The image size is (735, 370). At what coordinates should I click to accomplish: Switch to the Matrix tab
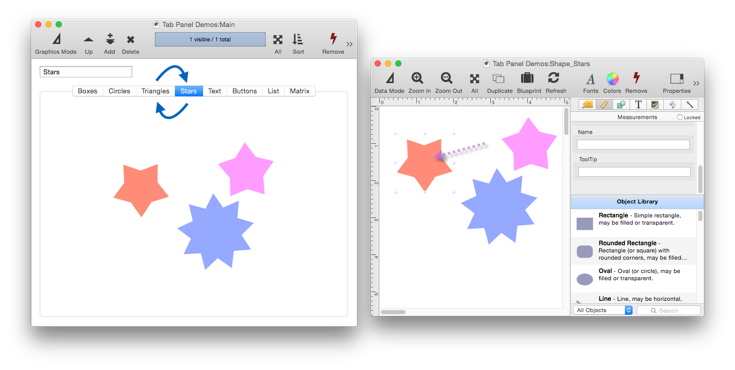pyautogui.click(x=300, y=91)
